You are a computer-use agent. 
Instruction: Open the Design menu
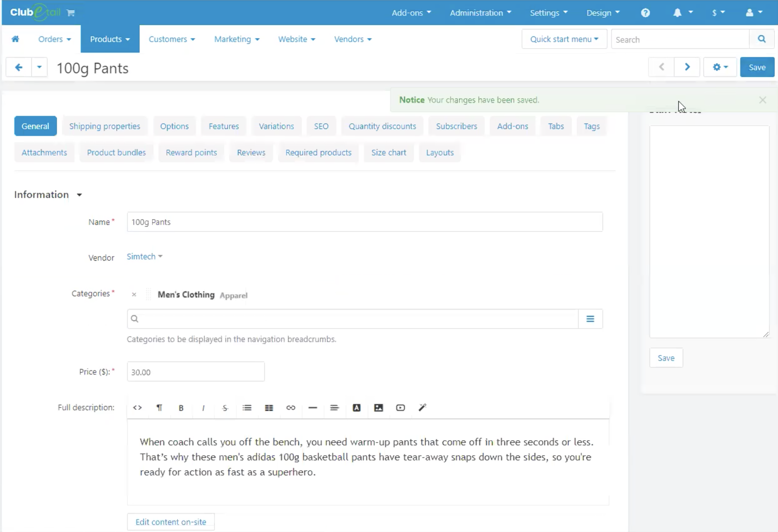pyautogui.click(x=603, y=13)
